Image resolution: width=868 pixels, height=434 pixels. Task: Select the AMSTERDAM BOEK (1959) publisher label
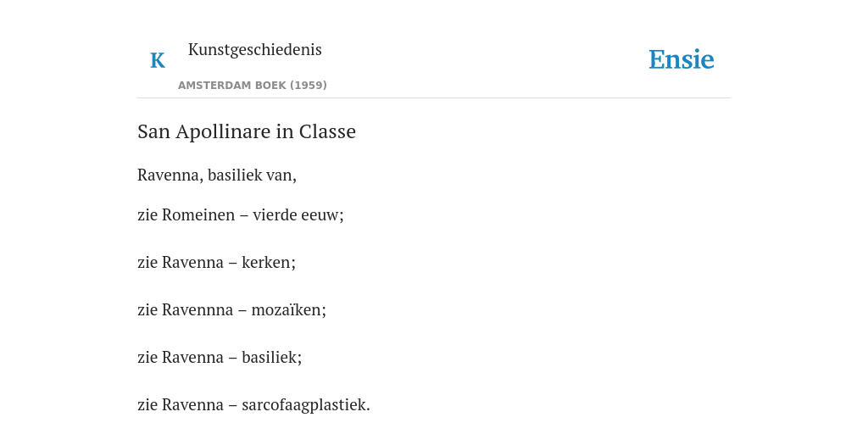[253, 86]
